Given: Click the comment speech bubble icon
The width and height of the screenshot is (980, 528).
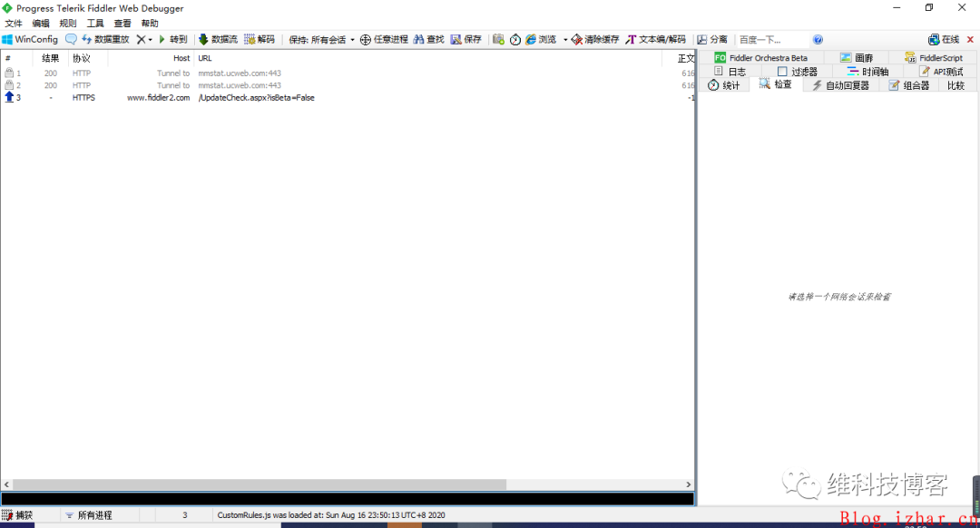Looking at the screenshot, I should [72, 39].
